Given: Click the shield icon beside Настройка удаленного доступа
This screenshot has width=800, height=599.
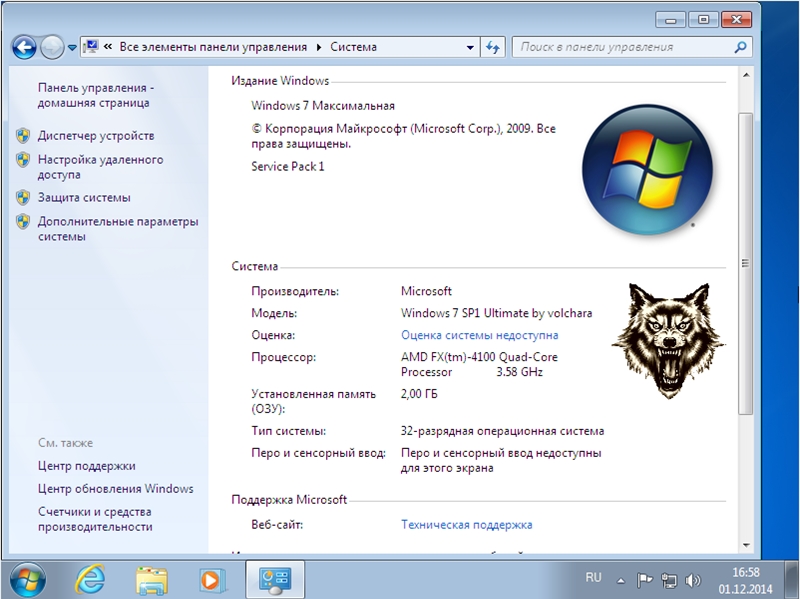Looking at the screenshot, I should coord(23,160).
